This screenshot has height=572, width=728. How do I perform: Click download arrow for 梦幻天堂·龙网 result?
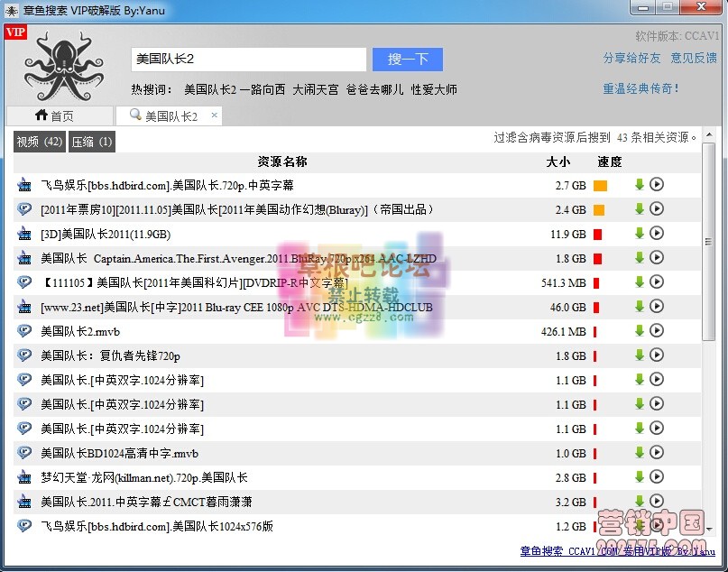point(640,477)
